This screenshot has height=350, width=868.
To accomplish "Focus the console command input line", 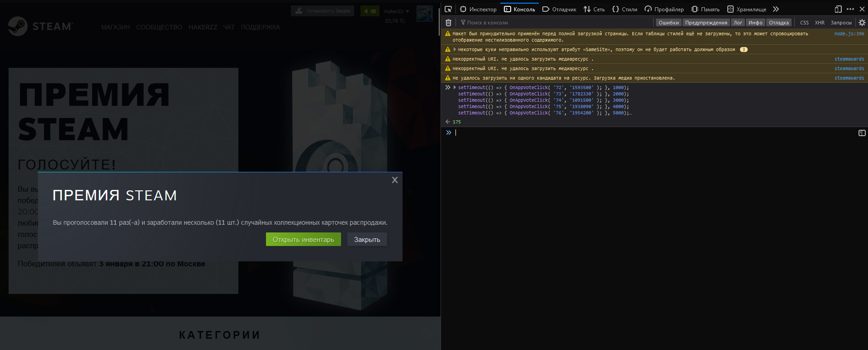I will click(x=655, y=133).
